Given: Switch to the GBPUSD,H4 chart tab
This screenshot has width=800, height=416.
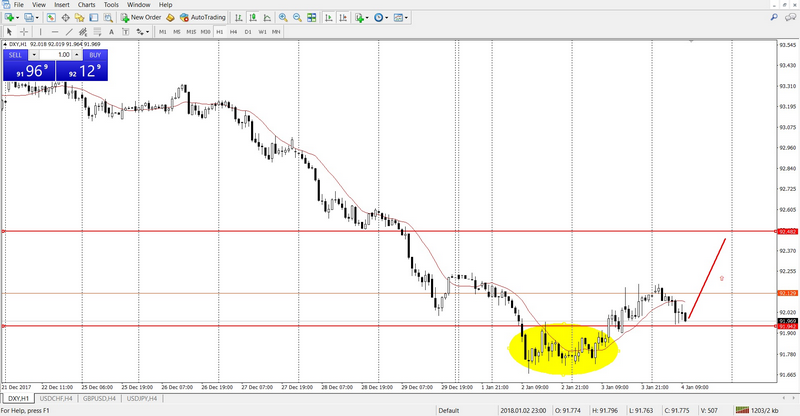Looking at the screenshot, I should tap(97, 398).
